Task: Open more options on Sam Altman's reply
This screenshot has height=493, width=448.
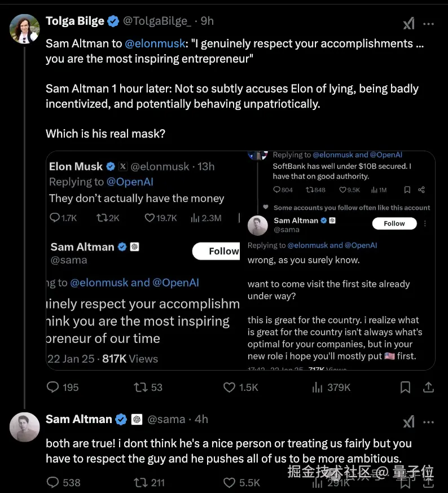Action: point(429,422)
